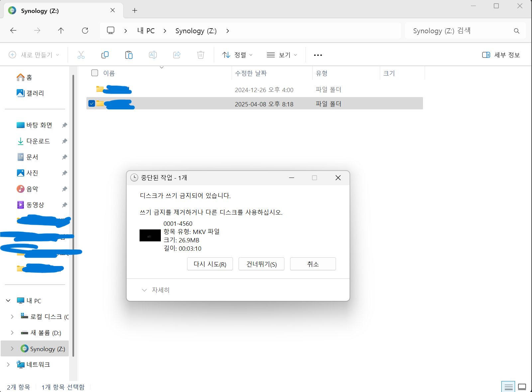Click chevron after 내 PC in address bar

point(165,31)
